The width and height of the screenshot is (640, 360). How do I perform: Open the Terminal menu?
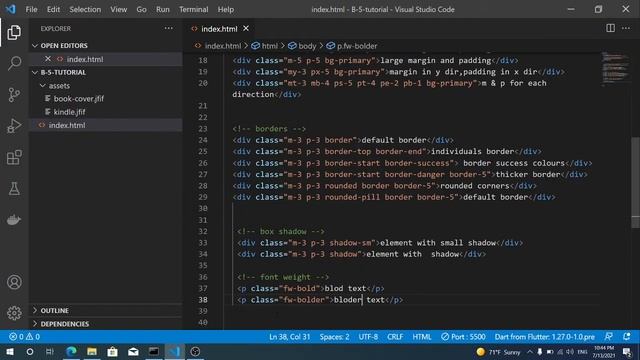[193, 9]
